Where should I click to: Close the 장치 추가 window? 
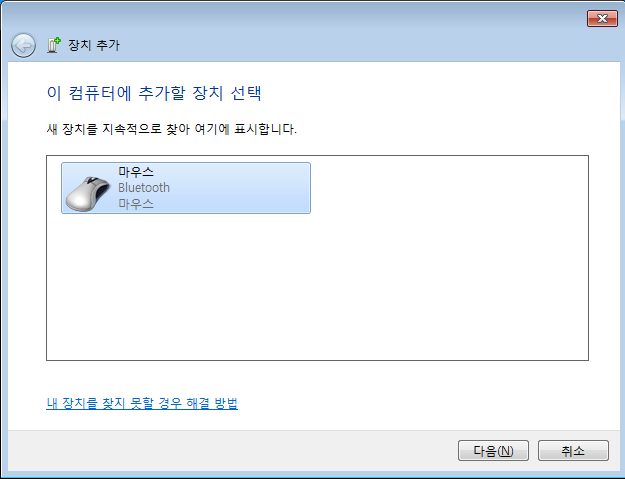(602, 18)
